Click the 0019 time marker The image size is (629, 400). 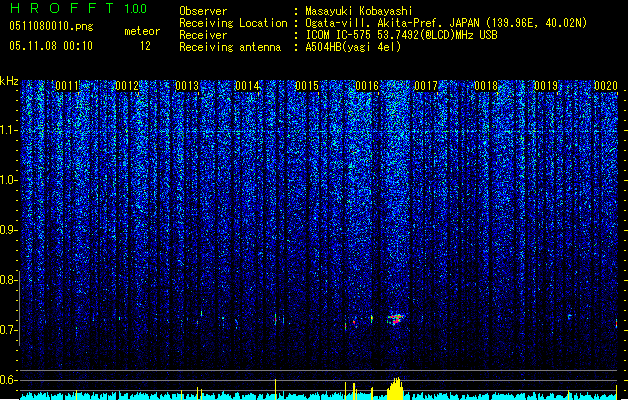[546, 86]
